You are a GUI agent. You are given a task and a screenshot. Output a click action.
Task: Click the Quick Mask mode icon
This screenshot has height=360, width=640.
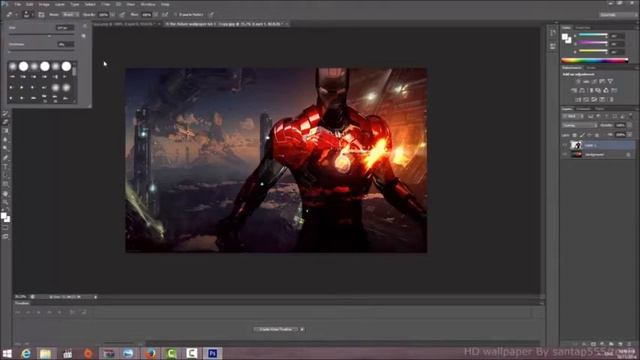[x=5, y=227]
